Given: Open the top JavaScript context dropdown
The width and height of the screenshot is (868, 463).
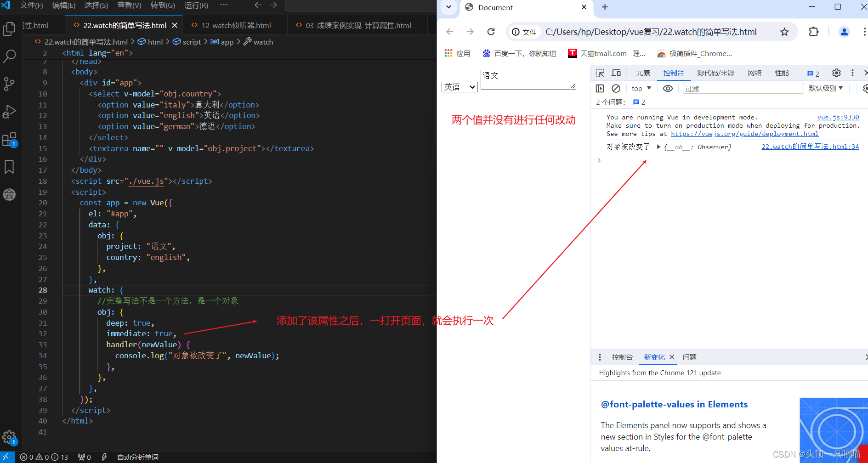Looking at the screenshot, I should (x=641, y=88).
